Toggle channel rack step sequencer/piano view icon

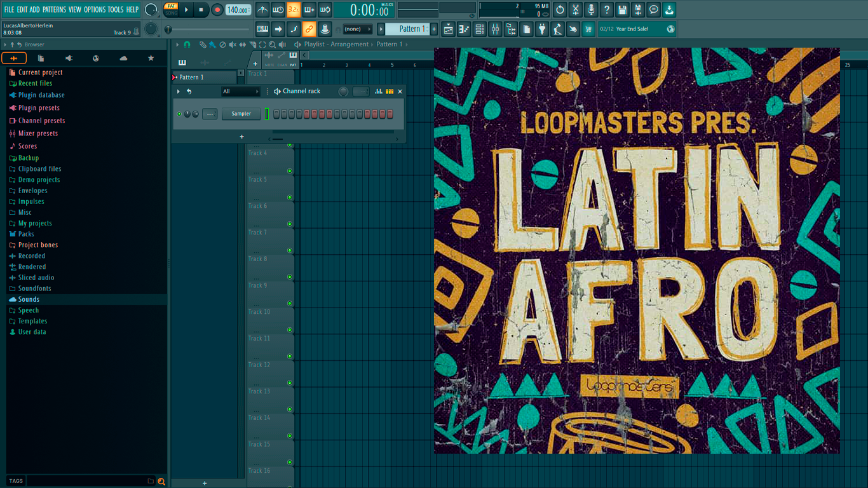click(390, 91)
